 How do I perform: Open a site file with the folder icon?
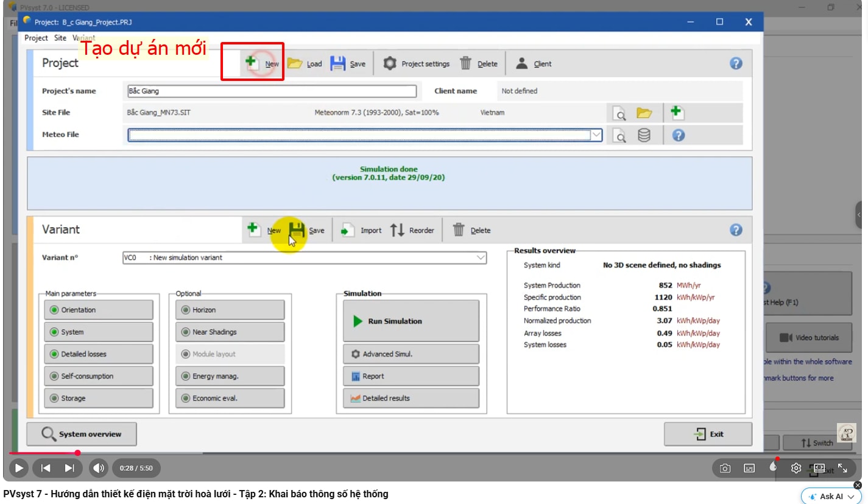tap(644, 113)
